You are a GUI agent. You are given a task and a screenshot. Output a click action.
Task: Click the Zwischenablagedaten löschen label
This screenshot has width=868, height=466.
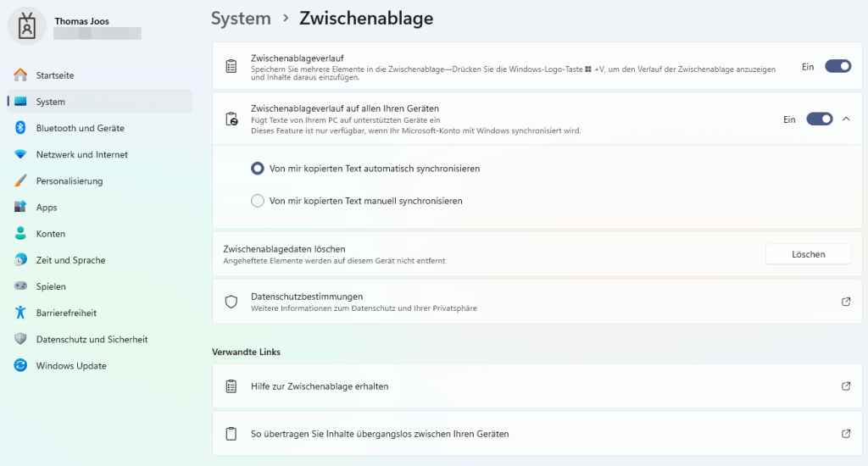(x=284, y=249)
